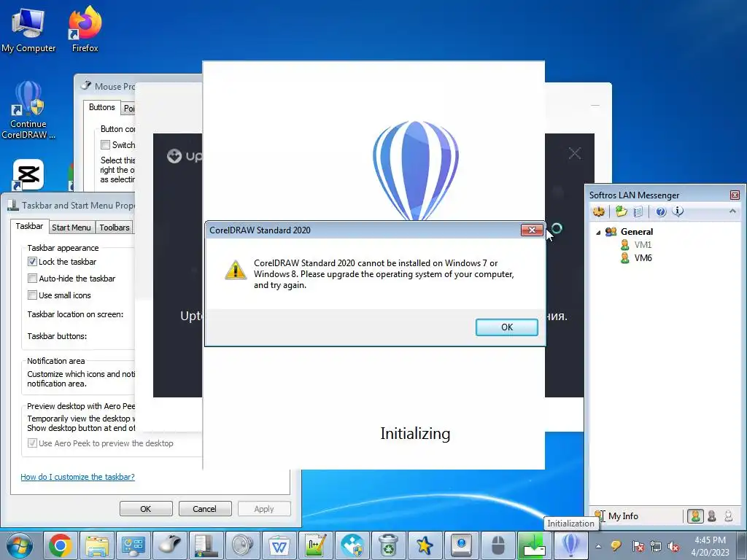Click Apply in Taskbar and Start Menu Properties
Image resolution: width=747 pixels, height=560 pixels.
[x=264, y=508]
